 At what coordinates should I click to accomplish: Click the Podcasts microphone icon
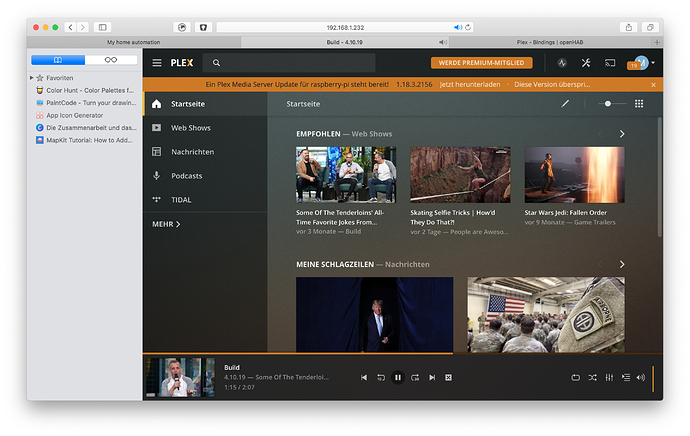[x=157, y=176]
